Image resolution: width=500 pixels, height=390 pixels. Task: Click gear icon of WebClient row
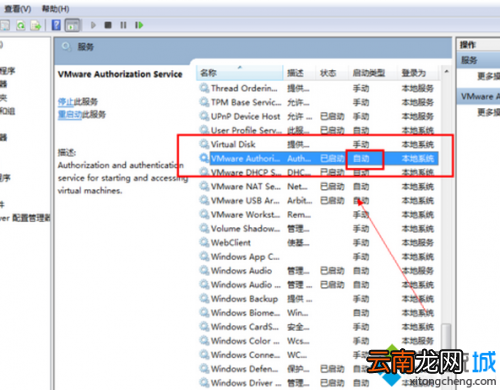point(204,242)
